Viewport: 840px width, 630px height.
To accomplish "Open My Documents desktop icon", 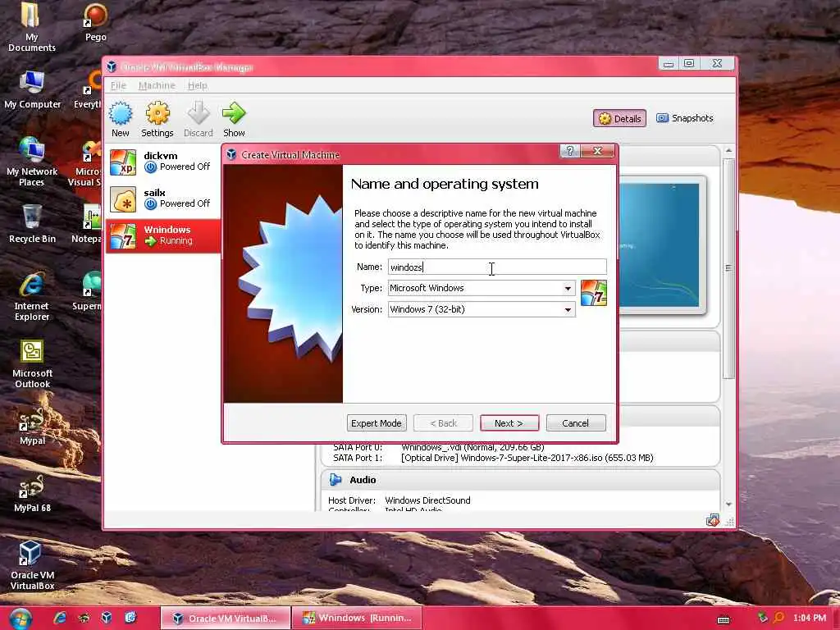I will point(32,27).
